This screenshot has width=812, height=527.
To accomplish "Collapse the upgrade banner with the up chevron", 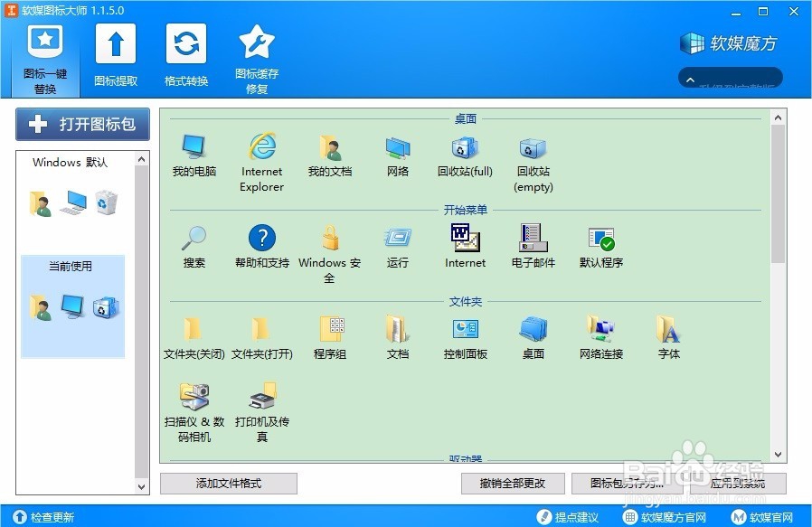I will (729, 79).
